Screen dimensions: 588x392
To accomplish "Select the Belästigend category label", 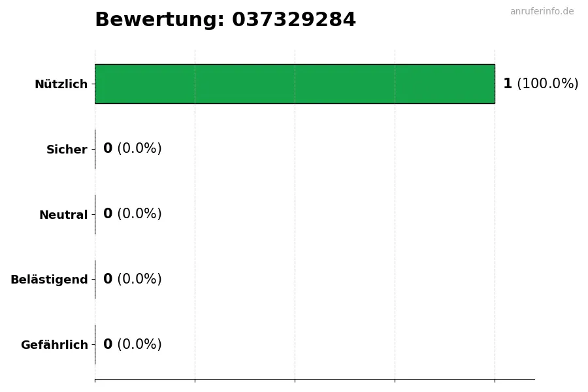I will pos(49,280).
